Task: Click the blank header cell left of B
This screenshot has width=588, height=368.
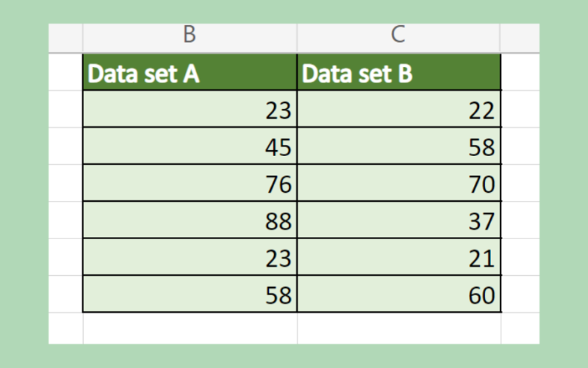Action: click(x=65, y=35)
